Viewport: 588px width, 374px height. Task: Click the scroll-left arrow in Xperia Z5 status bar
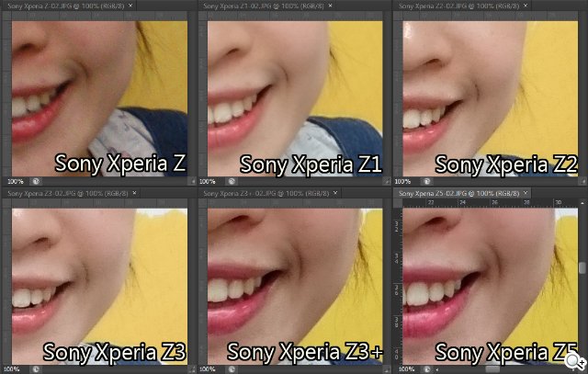(437, 369)
